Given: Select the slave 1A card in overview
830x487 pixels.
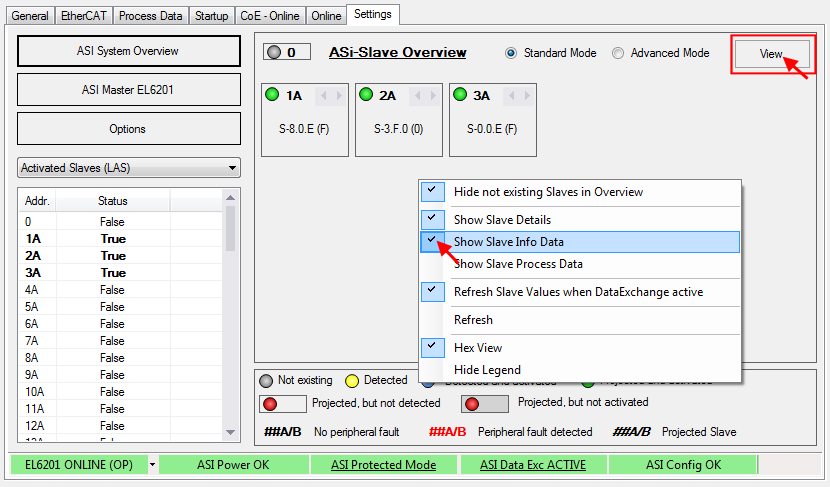Looking at the screenshot, I should 305,120.
